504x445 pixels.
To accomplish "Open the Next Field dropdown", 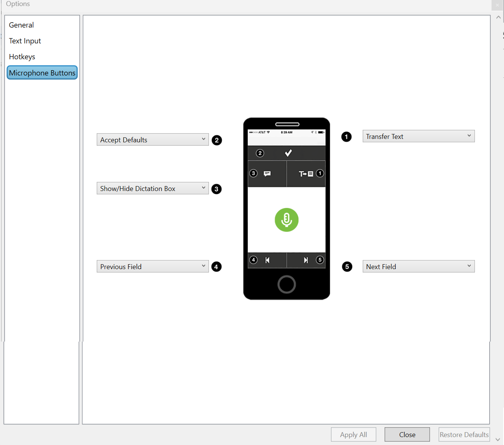I will click(x=418, y=266).
